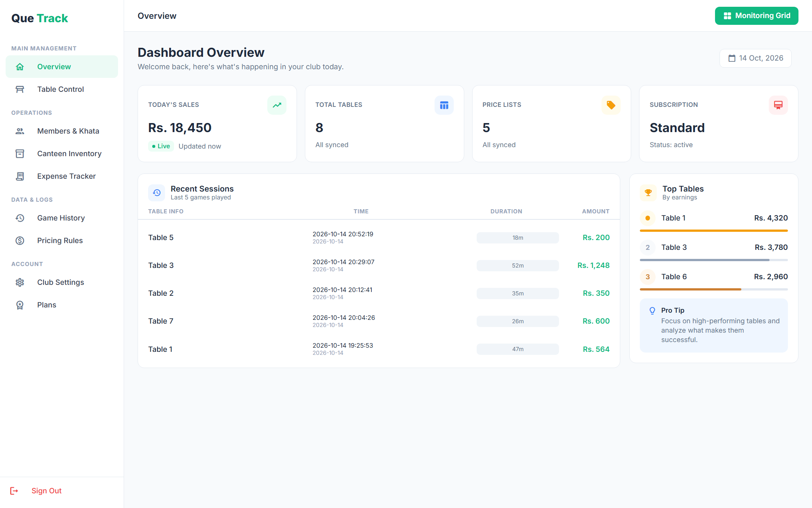Click the Today's Sales trending-up icon

[277, 105]
